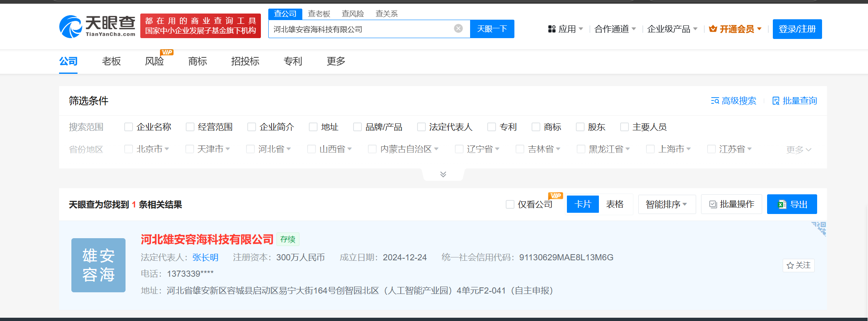Image resolution: width=868 pixels, height=321 pixels.
Task: Switch to the 专利 tab
Action: click(x=293, y=61)
